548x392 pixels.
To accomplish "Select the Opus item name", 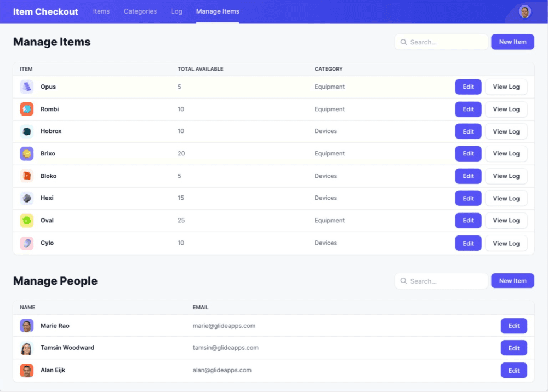I will (x=48, y=87).
